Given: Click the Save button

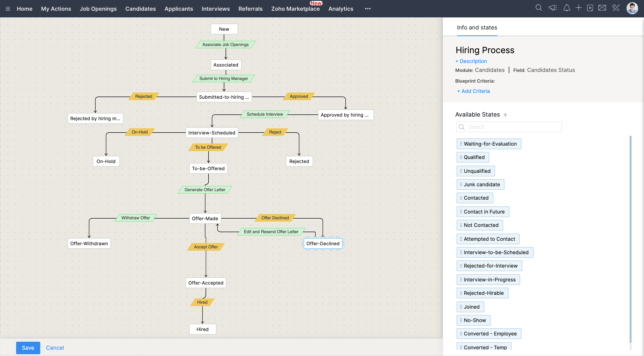Looking at the screenshot, I should (x=28, y=348).
